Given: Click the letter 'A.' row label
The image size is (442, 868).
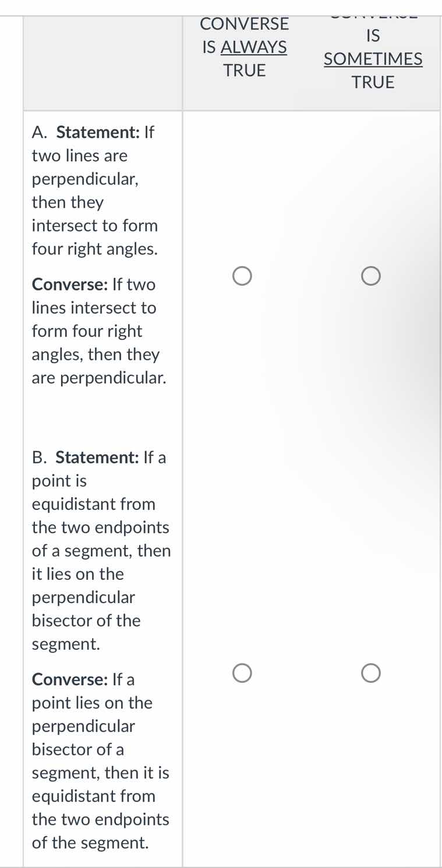Looking at the screenshot, I should click(x=40, y=133).
